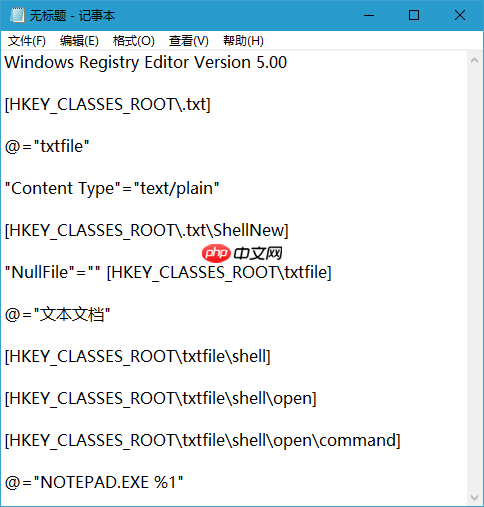The width and height of the screenshot is (484, 507).
Task: Open the 编辑(E) menu
Action: (79, 41)
